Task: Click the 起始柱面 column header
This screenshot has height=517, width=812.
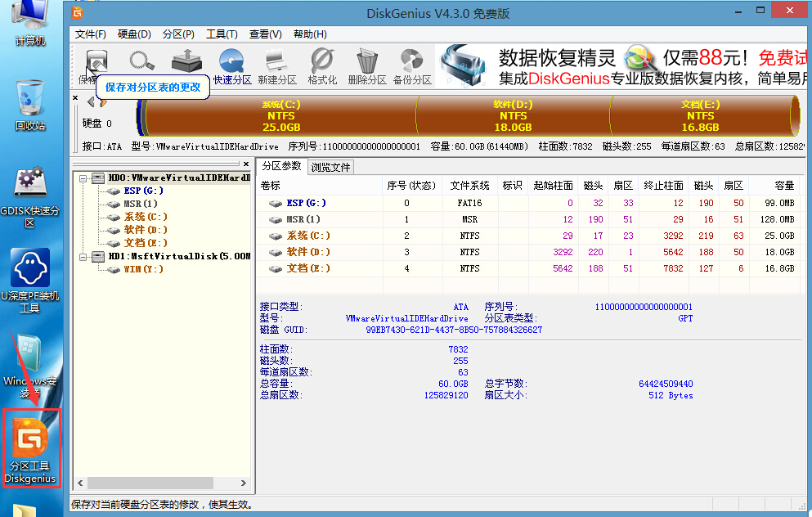Action: [553, 186]
